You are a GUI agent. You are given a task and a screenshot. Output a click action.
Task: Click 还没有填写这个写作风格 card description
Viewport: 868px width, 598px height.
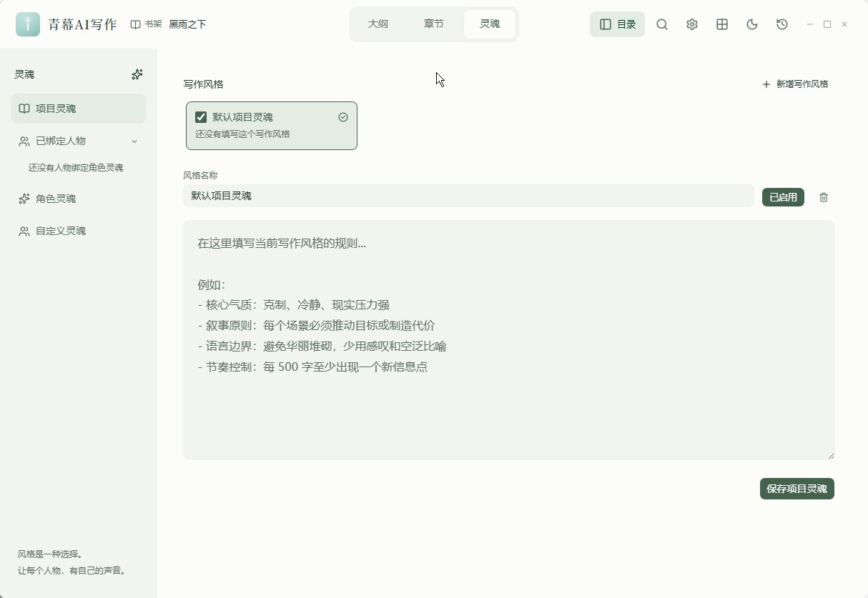pos(242,134)
